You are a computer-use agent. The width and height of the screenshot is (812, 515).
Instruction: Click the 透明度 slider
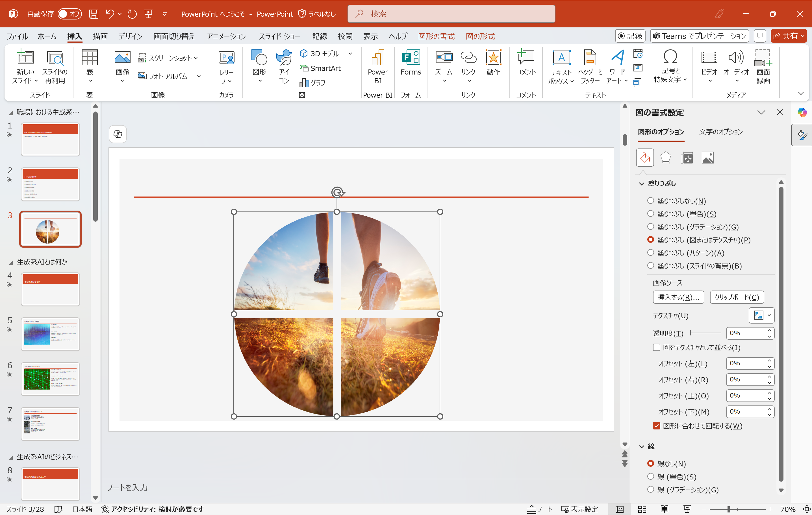pyautogui.click(x=705, y=333)
